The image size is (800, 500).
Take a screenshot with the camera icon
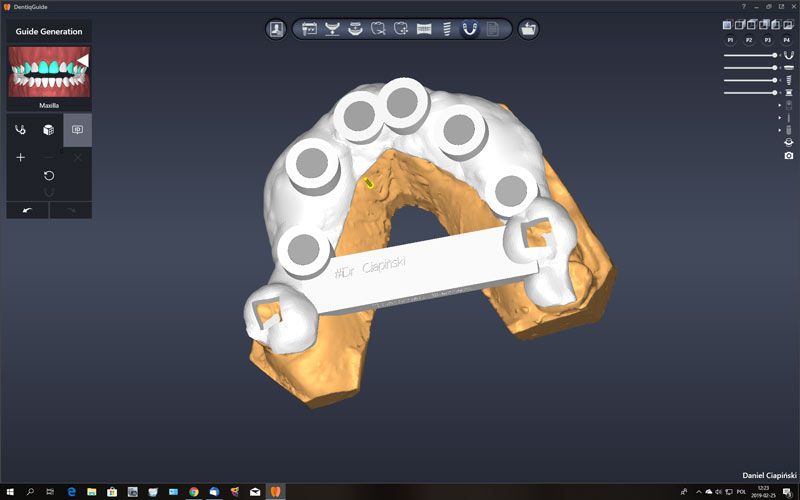pos(789,155)
